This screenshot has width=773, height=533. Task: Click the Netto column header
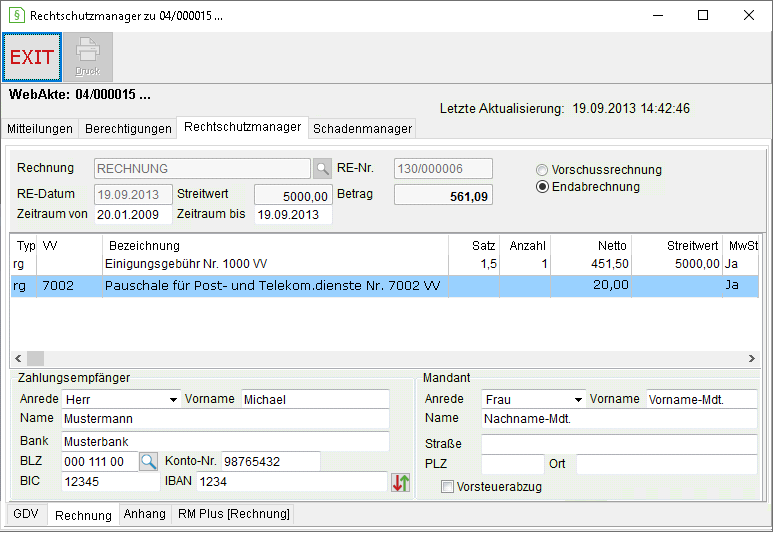pyautogui.click(x=591, y=246)
